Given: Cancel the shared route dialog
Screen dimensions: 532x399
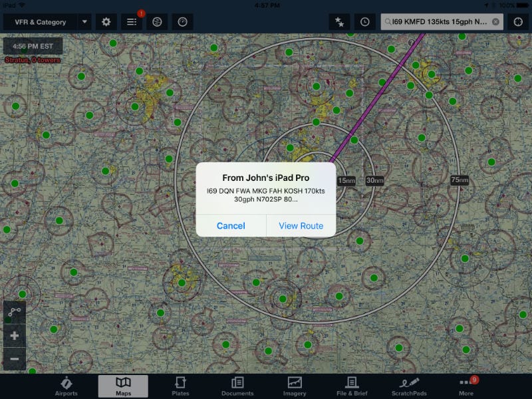Looking at the screenshot, I should (x=231, y=226).
